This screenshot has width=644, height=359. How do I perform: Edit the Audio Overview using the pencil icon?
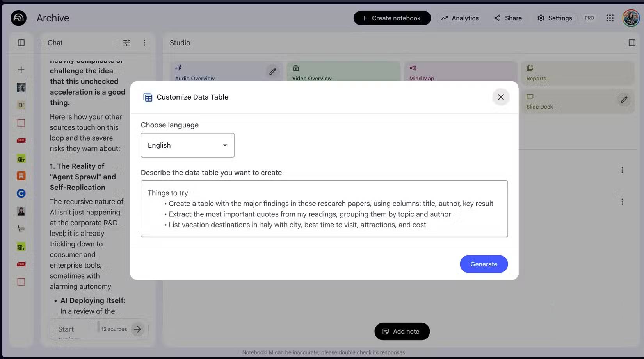pos(272,71)
